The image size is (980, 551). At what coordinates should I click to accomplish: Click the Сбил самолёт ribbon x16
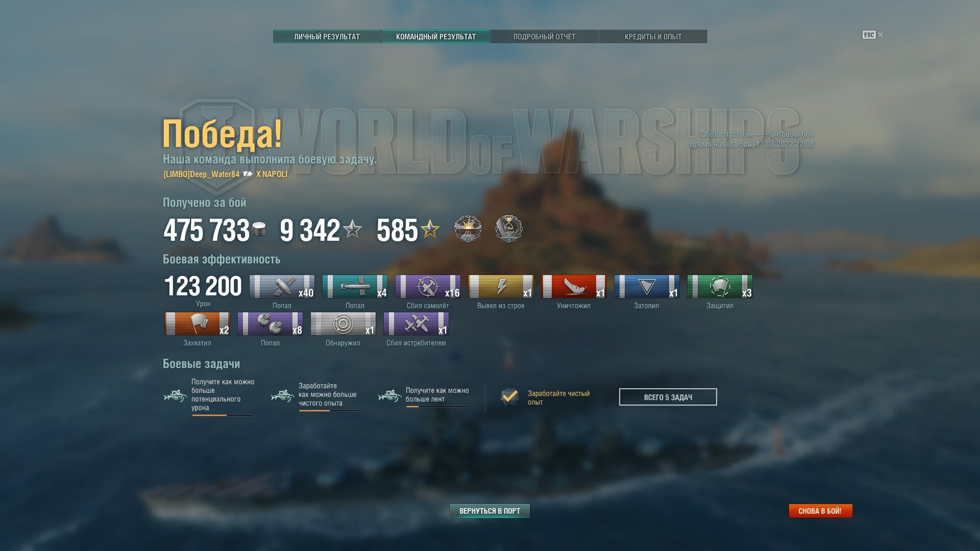click(x=428, y=286)
